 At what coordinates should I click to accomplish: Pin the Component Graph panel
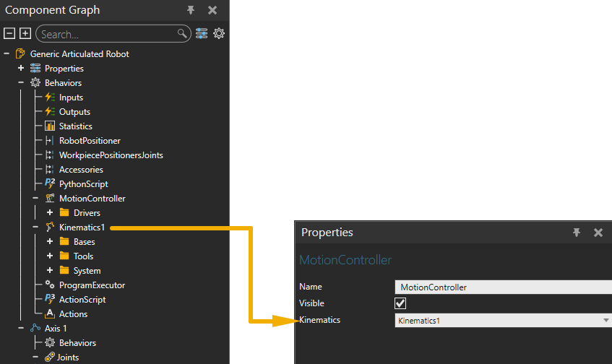point(191,10)
